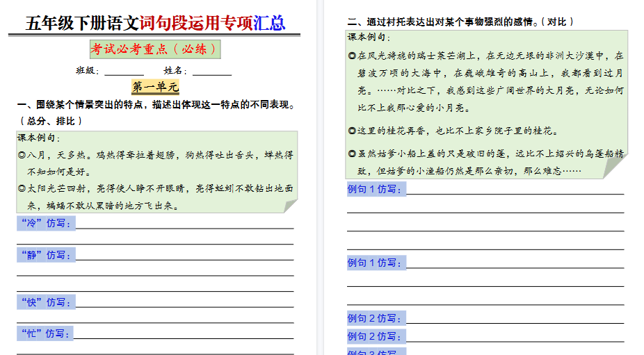Select the “冷”仿写: label

pyautogui.click(x=46, y=223)
